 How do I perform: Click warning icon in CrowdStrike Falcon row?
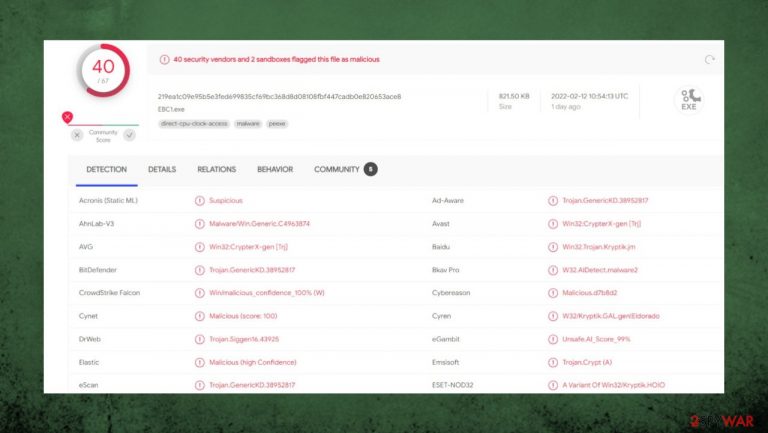click(x=199, y=293)
